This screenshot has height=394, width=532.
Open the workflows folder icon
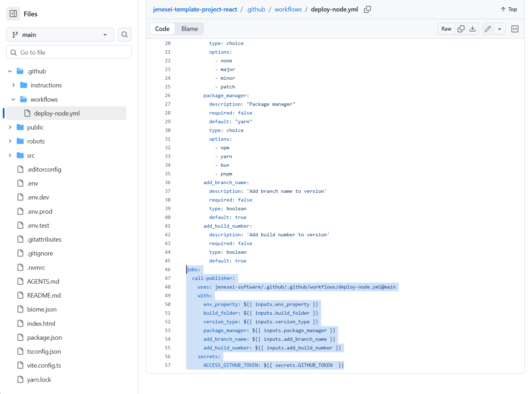(24, 100)
